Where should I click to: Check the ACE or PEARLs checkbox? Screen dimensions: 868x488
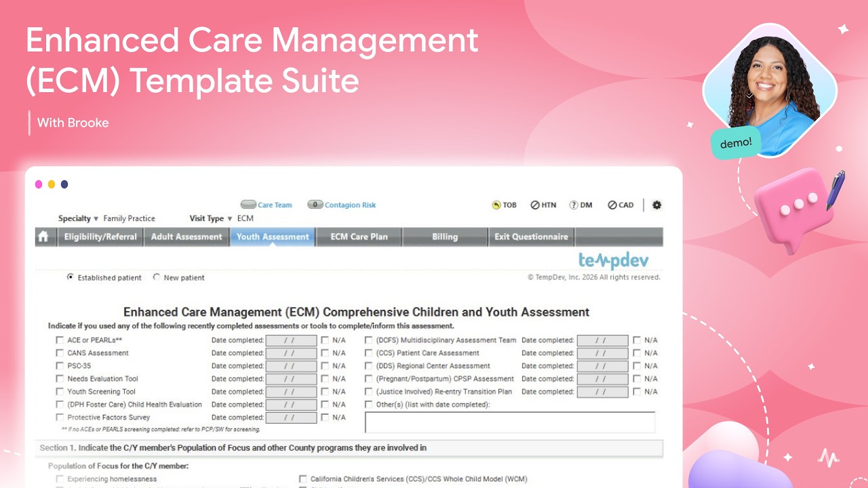tap(60, 340)
